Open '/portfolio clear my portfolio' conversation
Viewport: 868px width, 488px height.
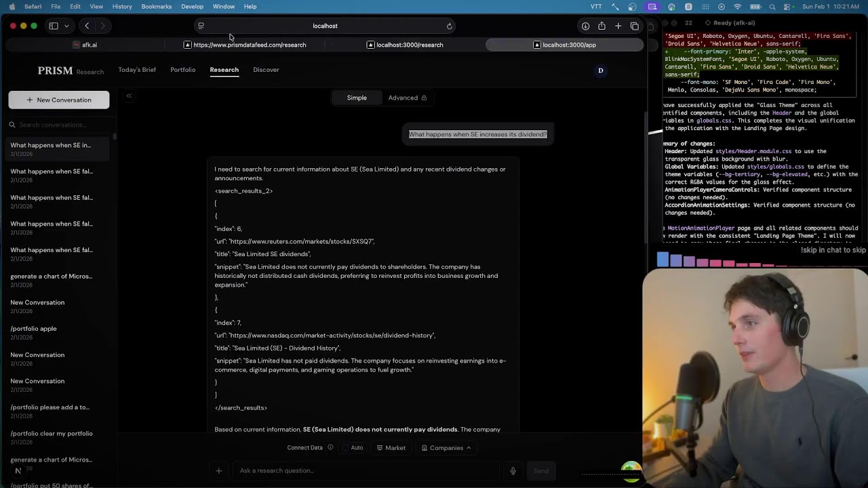[x=58, y=438]
